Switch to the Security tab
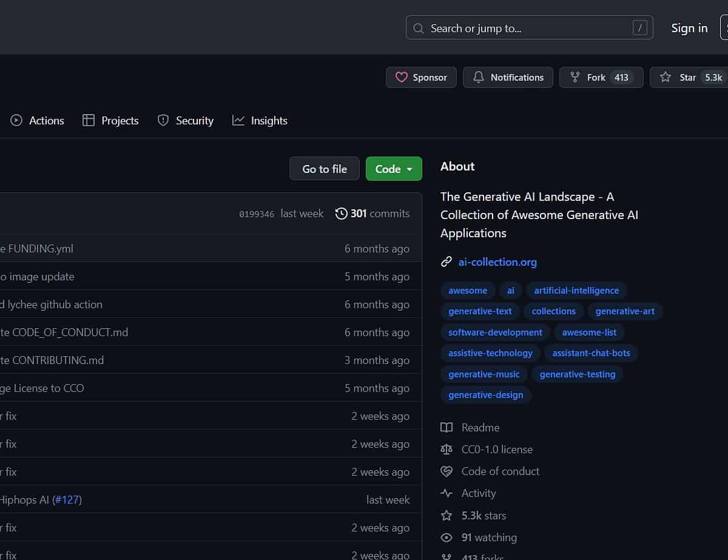The width and height of the screenshot is (728, 560). tap(194, 120)
